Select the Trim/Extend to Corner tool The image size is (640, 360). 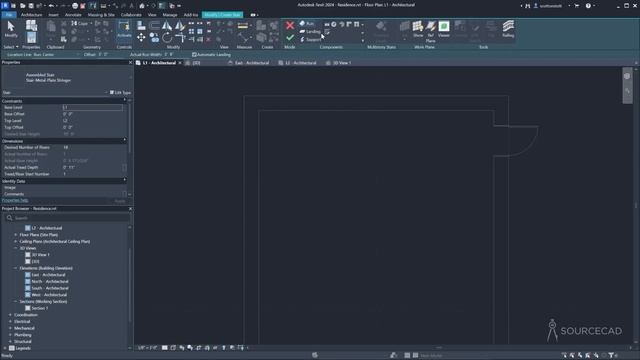[180, 38]
